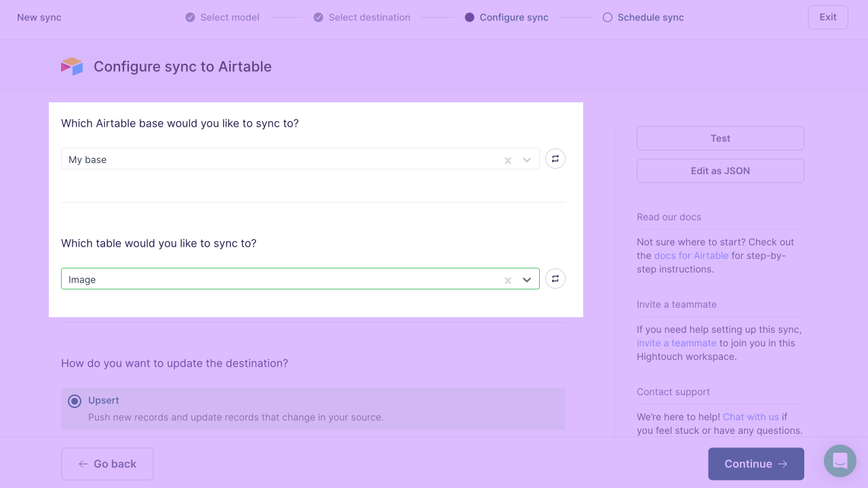The height and width of the screenshot is (488, 868).
Task: Jump to the Schedule sync step
Action: tap(644, 18)
